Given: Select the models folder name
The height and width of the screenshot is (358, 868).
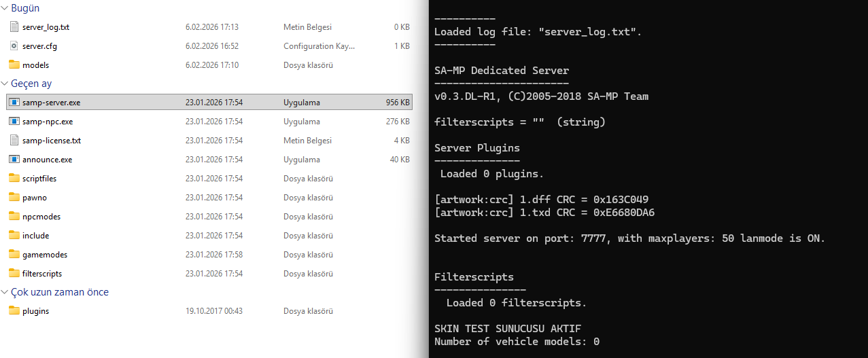Looking at the screenshot, I should point(35,65).
